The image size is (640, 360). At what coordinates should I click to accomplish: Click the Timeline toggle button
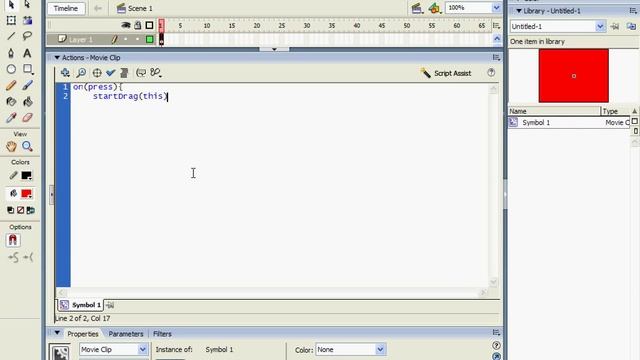click(66, 8)
